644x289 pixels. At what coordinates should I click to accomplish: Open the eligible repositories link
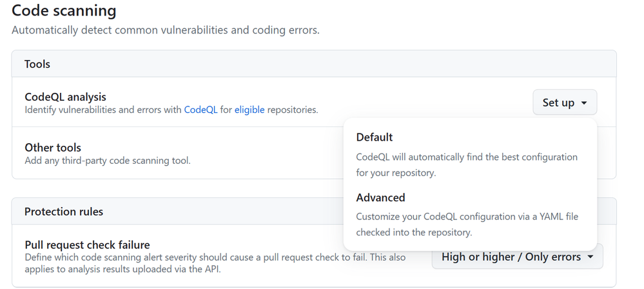249,110
